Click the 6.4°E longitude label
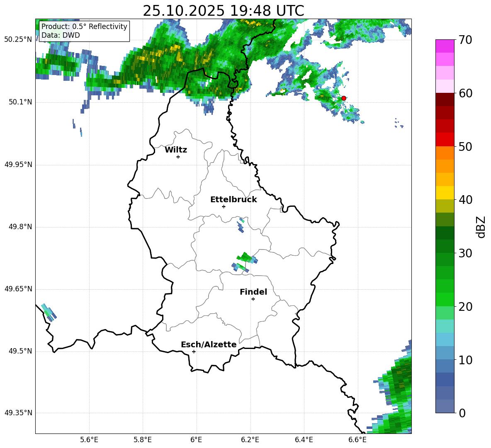491x448 pixels. pyautogui.click(x=304, y=440)
